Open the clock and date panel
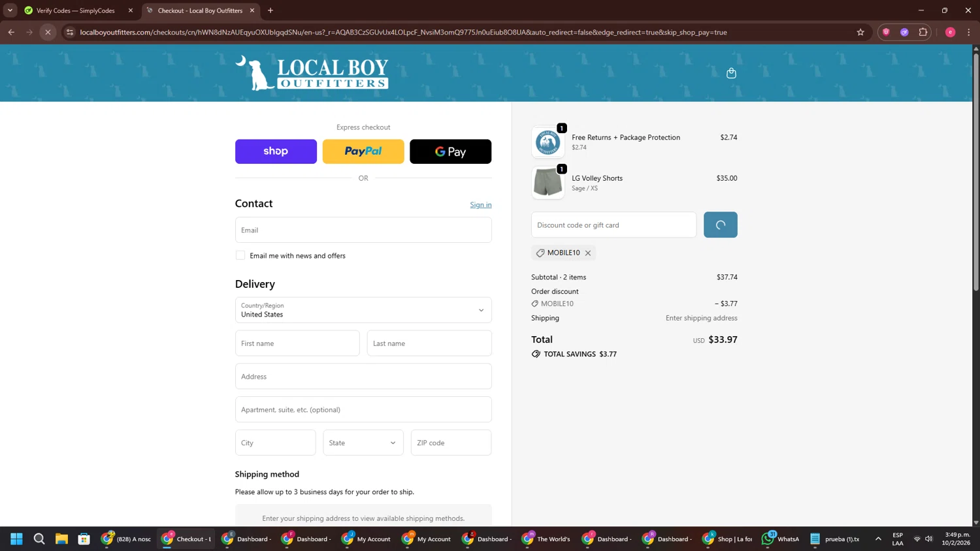 [956, 539]
